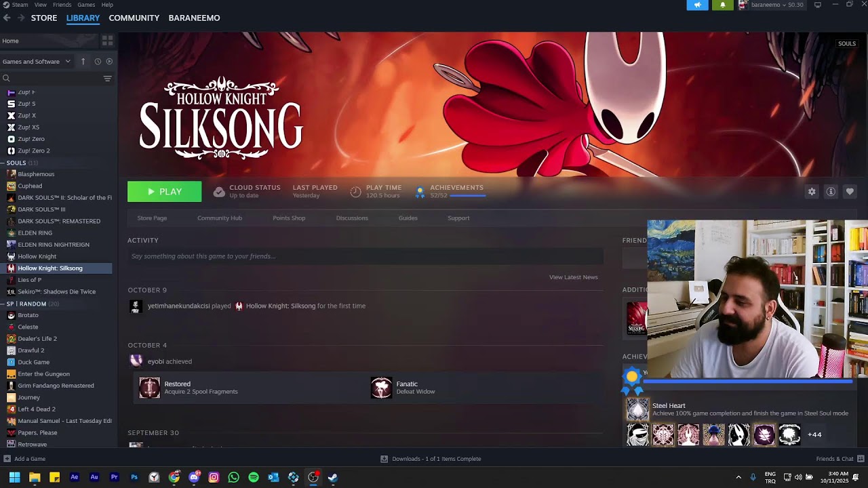Open the Points Shop link
This screenshot has width=868, height=488.
tap(289, 218)
